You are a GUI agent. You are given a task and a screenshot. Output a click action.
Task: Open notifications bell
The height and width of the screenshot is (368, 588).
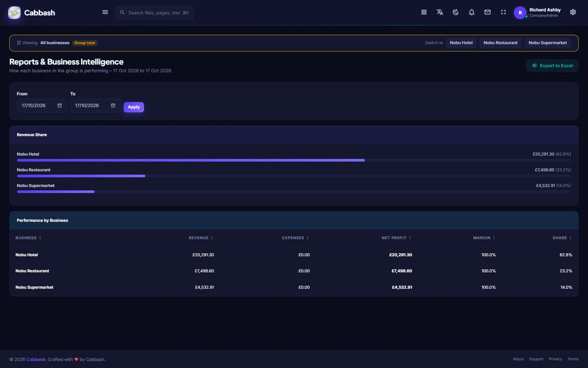[x=472, y=12]
